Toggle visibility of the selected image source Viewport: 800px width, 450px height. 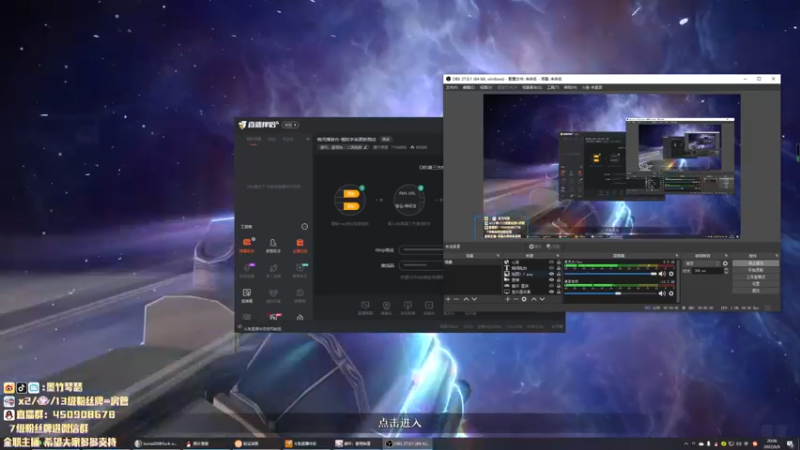pos(552,274)
